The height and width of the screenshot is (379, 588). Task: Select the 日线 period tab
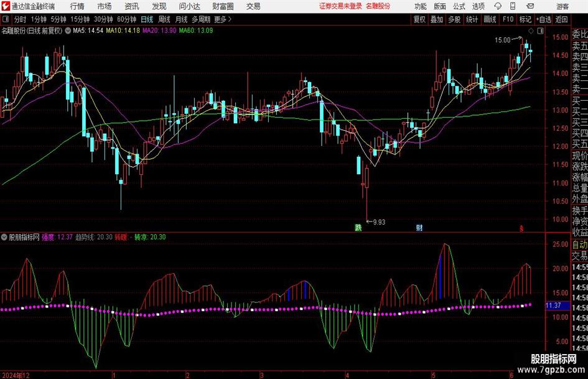tap(147, 19)
